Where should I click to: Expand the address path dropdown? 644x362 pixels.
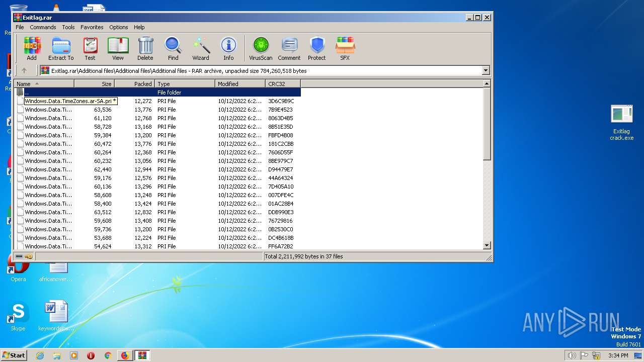point(486,71)
